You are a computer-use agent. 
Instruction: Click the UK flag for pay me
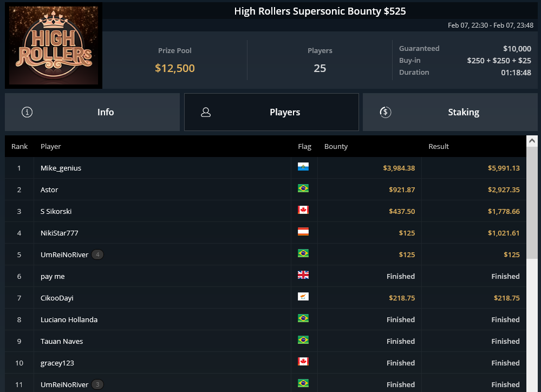tap(303, 275)
